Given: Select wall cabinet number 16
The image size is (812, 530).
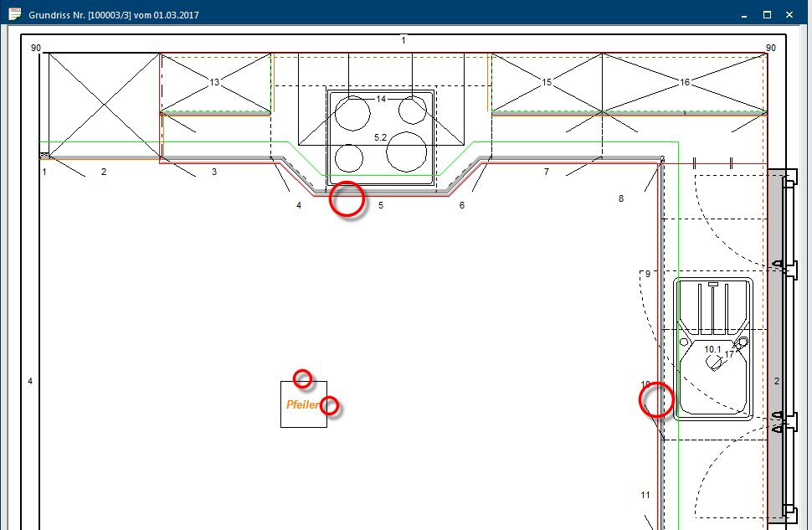Looking at the screenshot, I should click(x=685, y=82).
